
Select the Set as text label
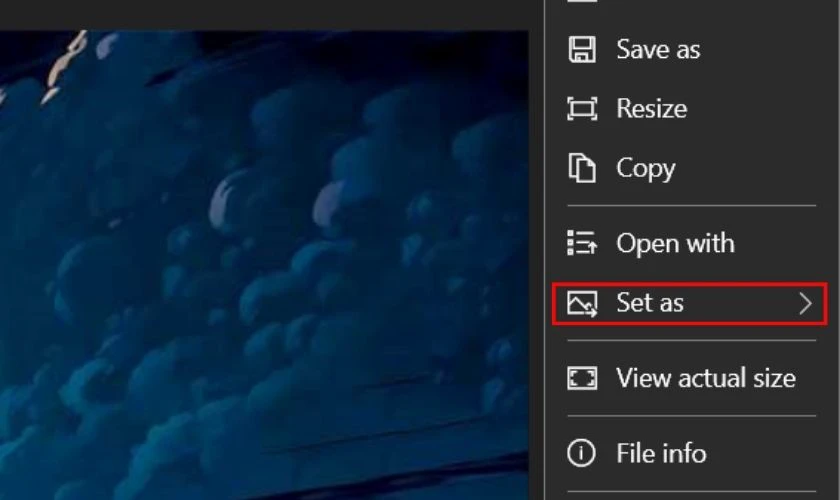(x=650, y=303)
